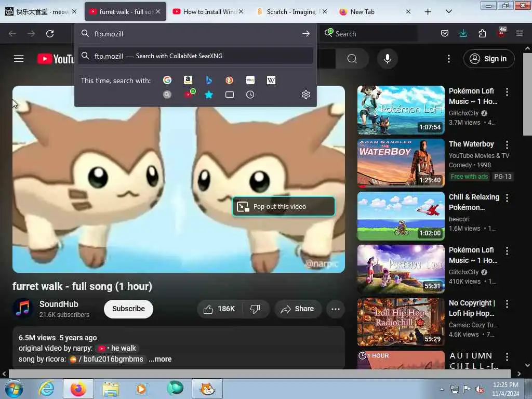532x399 pixels.
Task: Search with eBay one-off engine
Action: pos(250,80)
